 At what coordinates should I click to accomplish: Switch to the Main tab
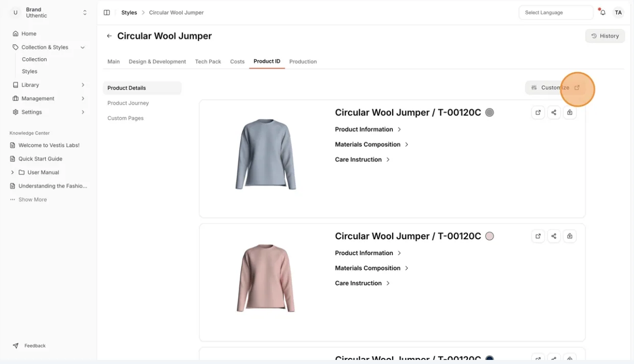coord(114,62)
